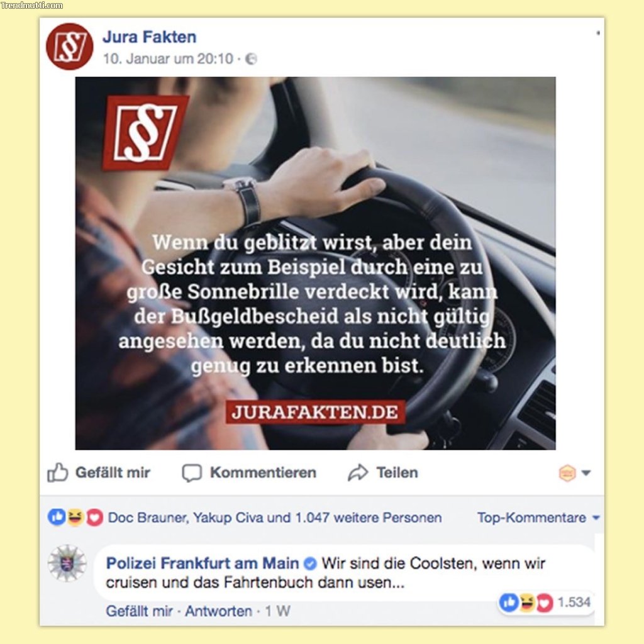
Task: Open the post options menu dots
Action: click(x=598, y=33)
